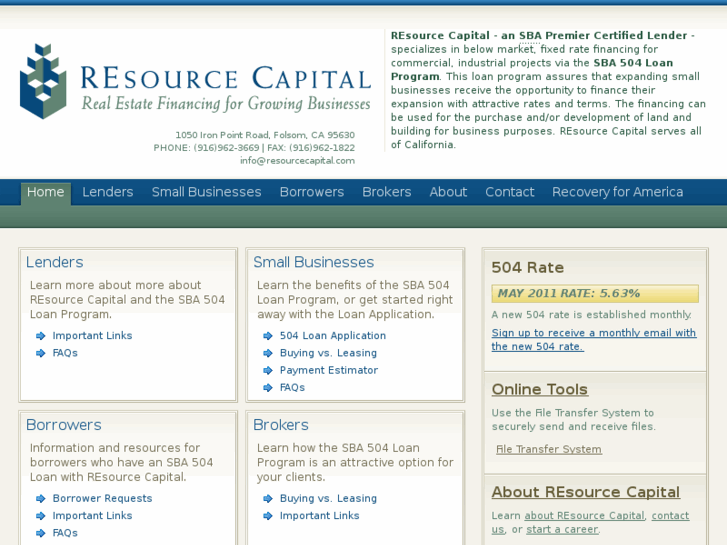This screenshot has height=545, width=727.
Task: Click arrow icon beside Brokers Buying vs. Leasing
Action: (268, 499)
